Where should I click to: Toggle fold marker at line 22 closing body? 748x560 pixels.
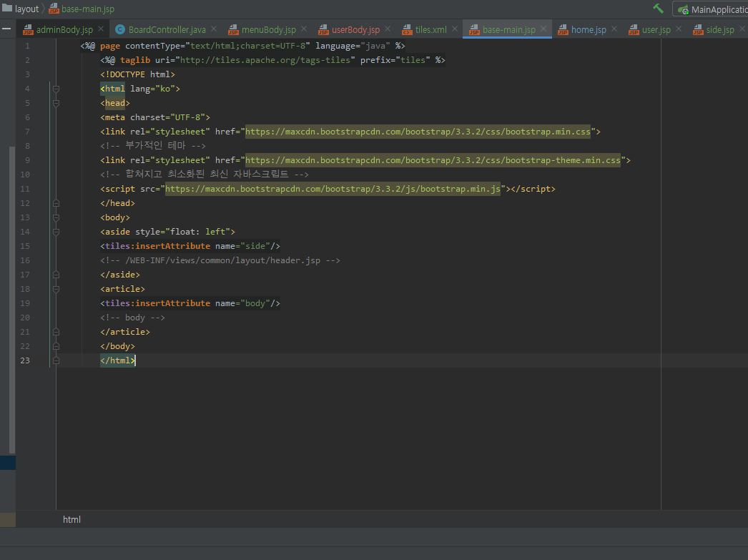(56, 346)
